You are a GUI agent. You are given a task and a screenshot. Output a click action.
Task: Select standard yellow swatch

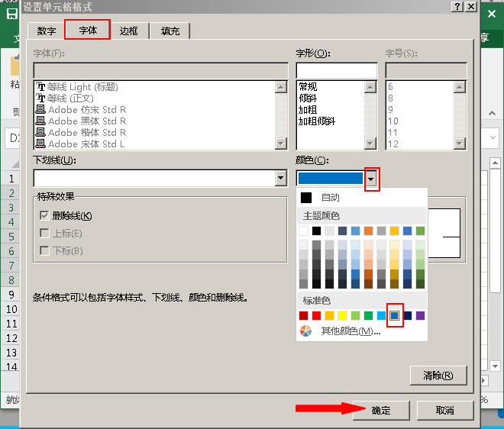click(342, 315)
